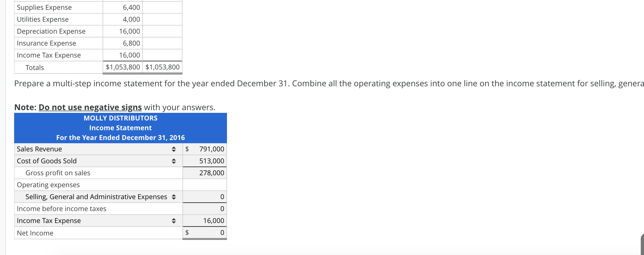Image resolution: width=644 pixels, height=255 pixels.
Task: Open the Cost of Goods Sold dropdown
Action: 174,161
